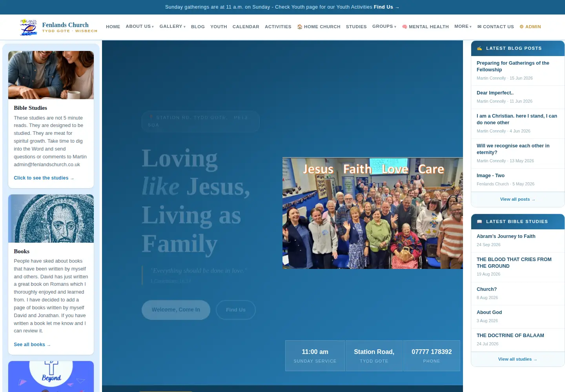The height and width of the screenshot is (392, 565).
Task: Open study THE BLOOD THAT CRIES FROM THE GROUND
Action: pyautogui.click(x=514, y=263)
